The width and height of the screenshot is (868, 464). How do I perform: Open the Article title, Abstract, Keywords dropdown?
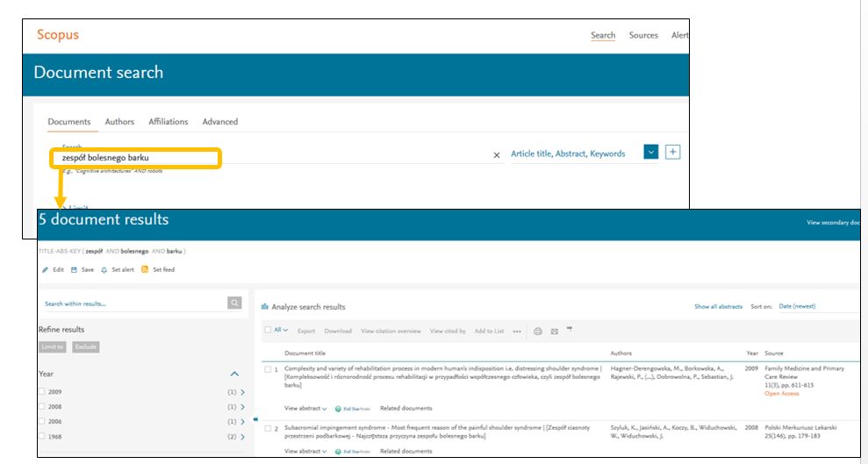[650, 153]
